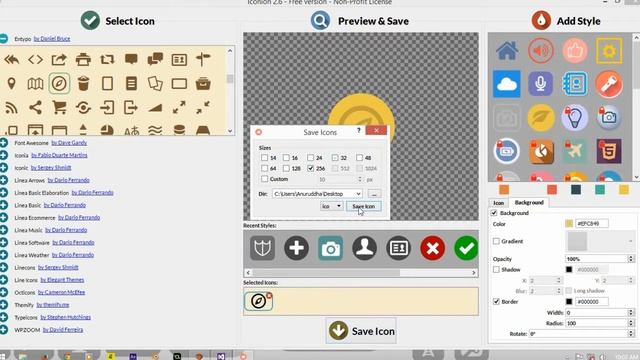Image resolution: width=640 pixels, height=360 pixels.
Task: Select the single chat bubble icon
Action: click(x=131, y=60)
